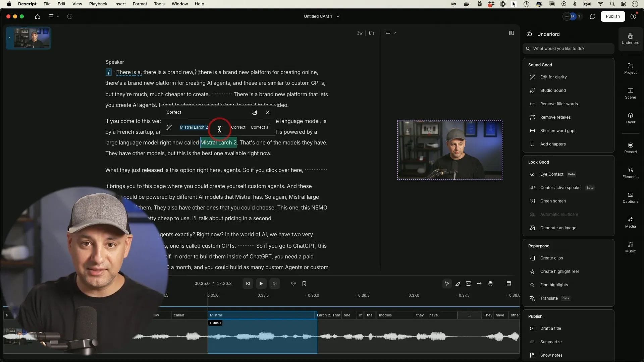Image resolution: width=644 pixels, height=362 pixels.
Task: Select Generate an image
Action: 558,228
